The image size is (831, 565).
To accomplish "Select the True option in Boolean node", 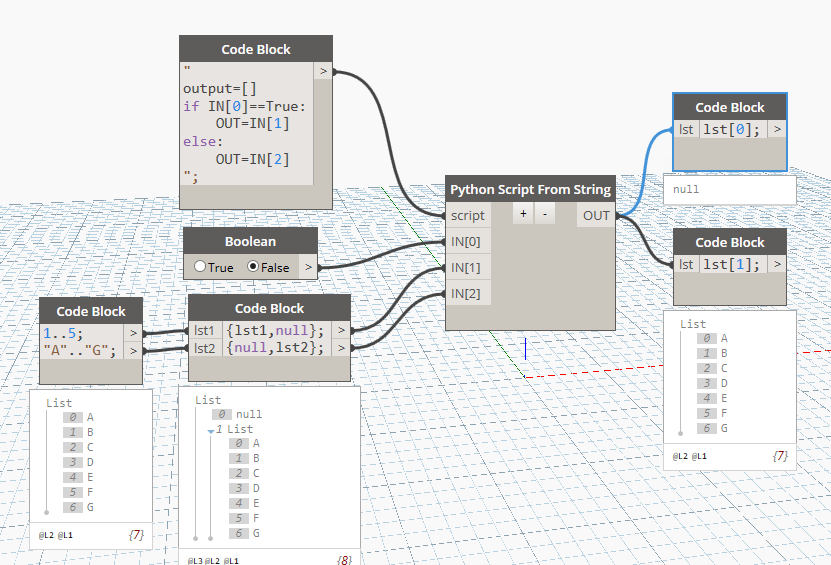I will 200,267.
